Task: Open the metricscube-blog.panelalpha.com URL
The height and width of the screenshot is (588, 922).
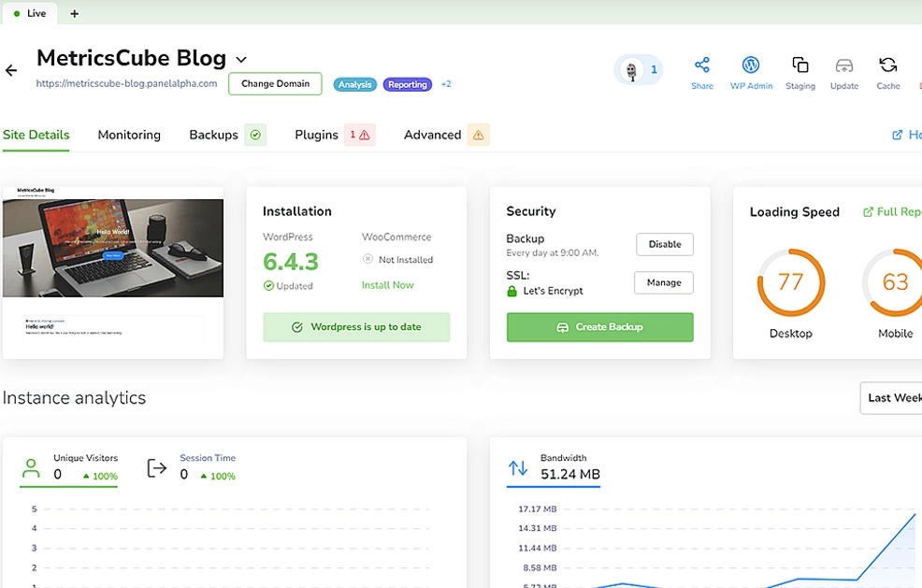Action: 126,83
